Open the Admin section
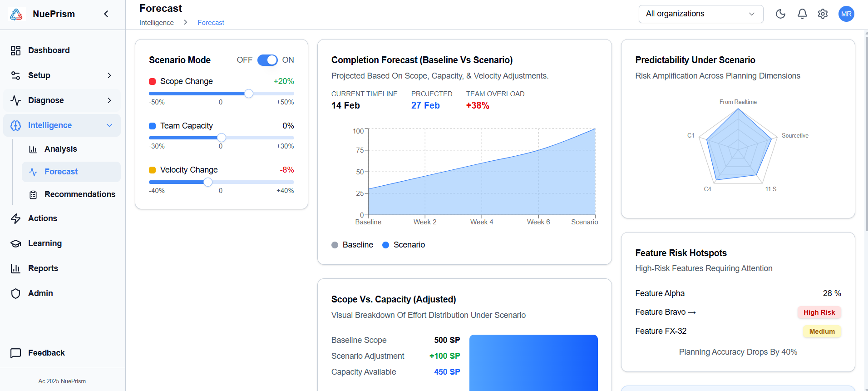This screenshot has height=391, width=868. [62, 293]
